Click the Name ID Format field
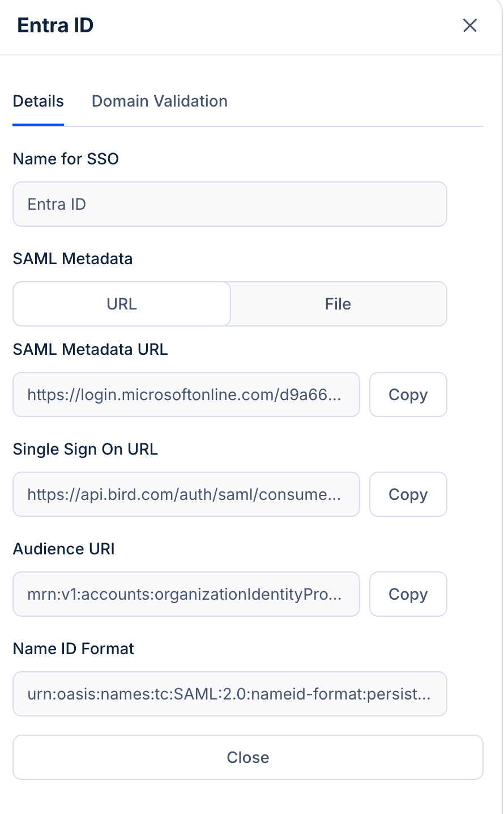The image size is (504, 814). click(x=230, y=694)
